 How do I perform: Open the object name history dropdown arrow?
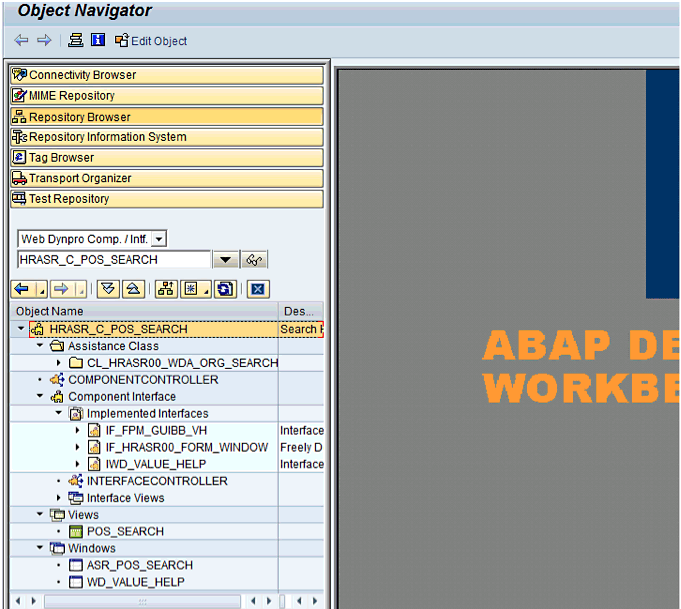click(226, 260)
